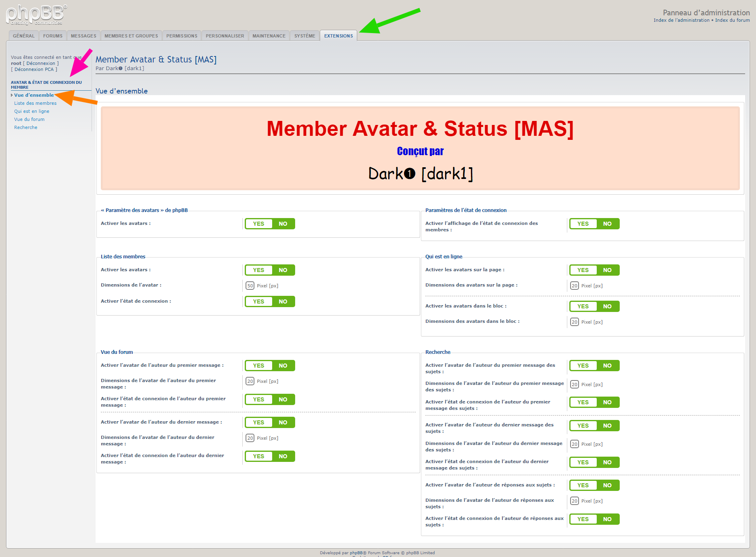Open Qui est en ligne sidebar link
Image resolution: width=756 pixels, height=557 pixels.
click(x=31, y=111)
